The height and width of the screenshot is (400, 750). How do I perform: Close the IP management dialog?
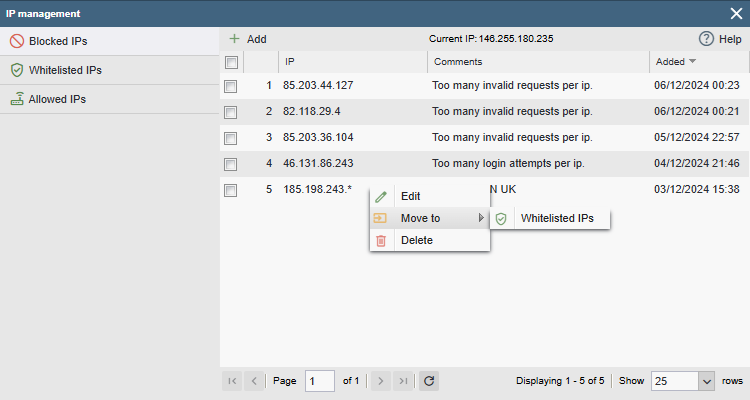point(736,13)
